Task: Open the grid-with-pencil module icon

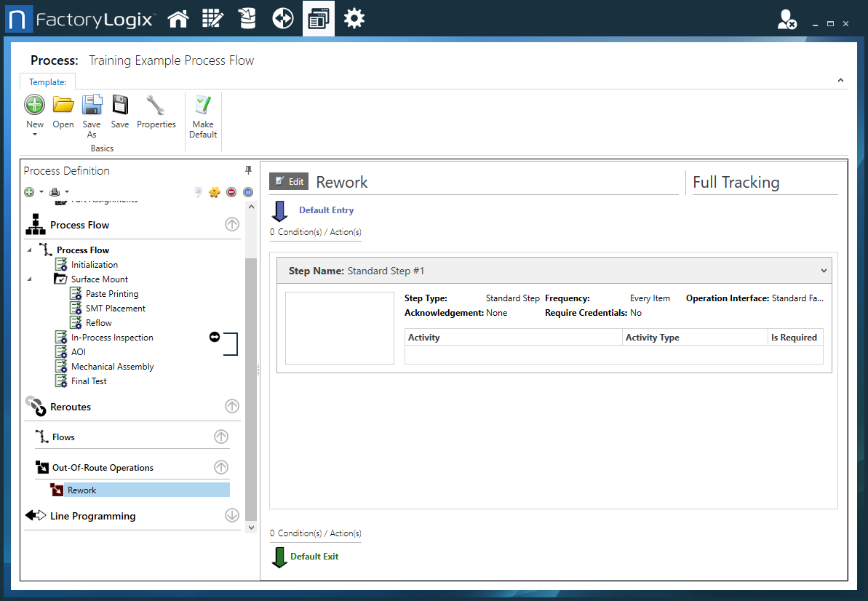Action: [212, 19]
